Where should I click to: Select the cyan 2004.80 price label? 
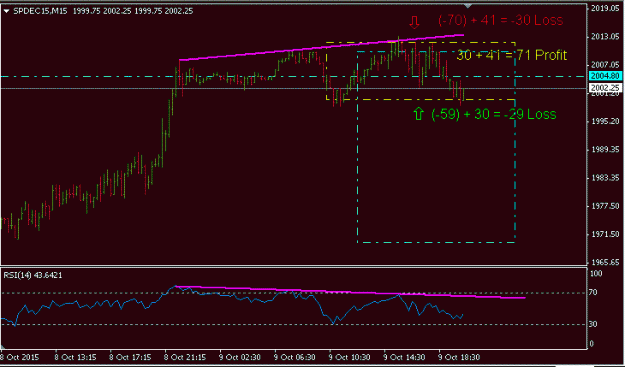click(605, 77)
